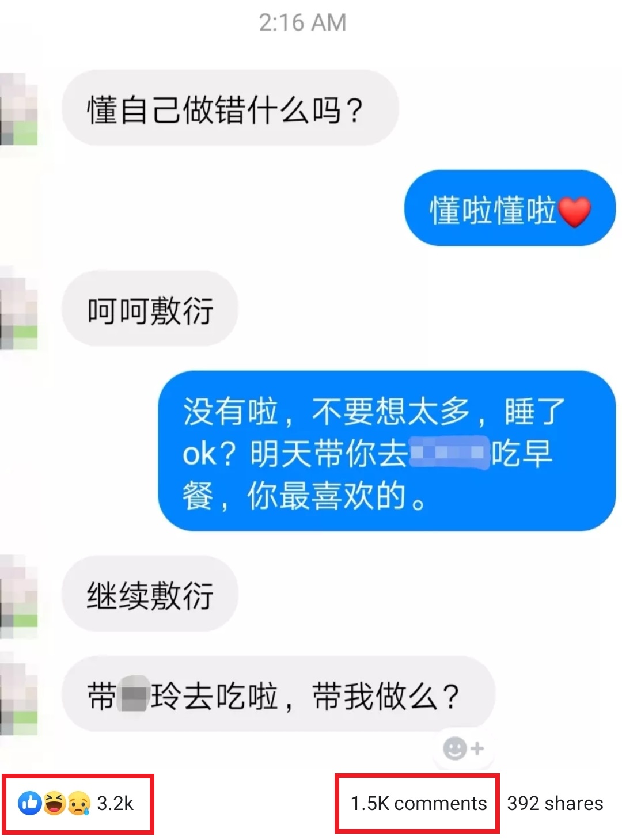
Task: Click the avatar beside 带我做么 message
Action: (19, 698)
